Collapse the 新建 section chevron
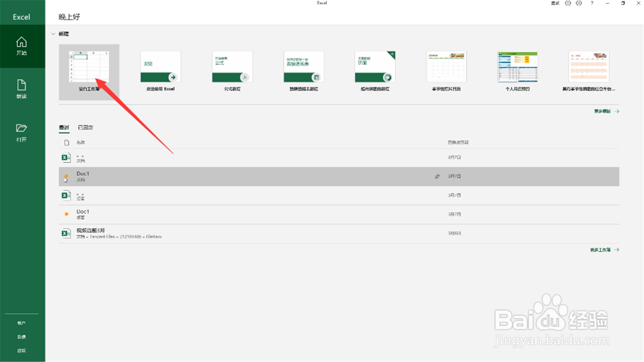The height and width of the screenshot is (362, 644). 53,34
